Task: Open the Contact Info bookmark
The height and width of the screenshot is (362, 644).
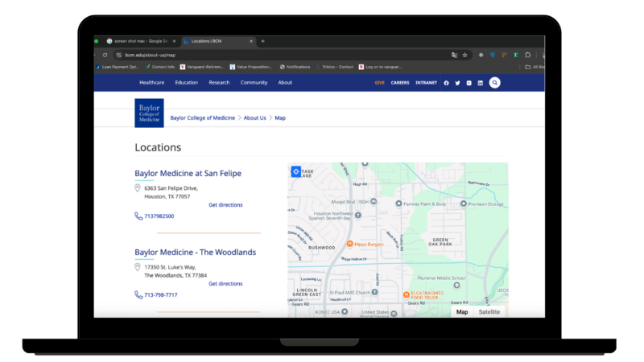Action: 160,67
